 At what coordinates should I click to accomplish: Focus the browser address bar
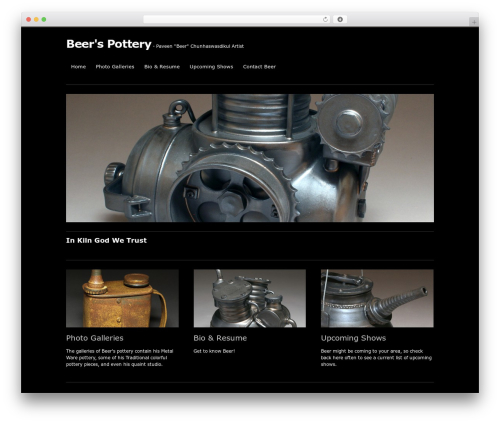[x=237, y=19]
